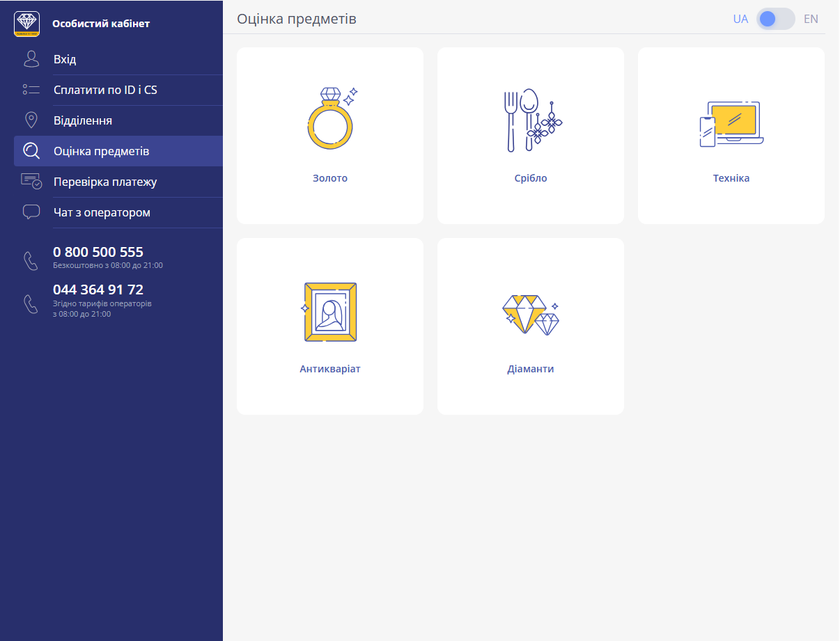Click the payment check icon in sidebar

coord(31,182)
